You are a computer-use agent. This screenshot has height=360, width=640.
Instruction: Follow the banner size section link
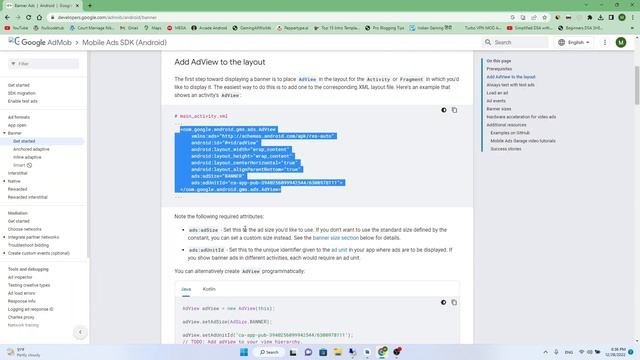pyautogui.click(x=336, y=238)
